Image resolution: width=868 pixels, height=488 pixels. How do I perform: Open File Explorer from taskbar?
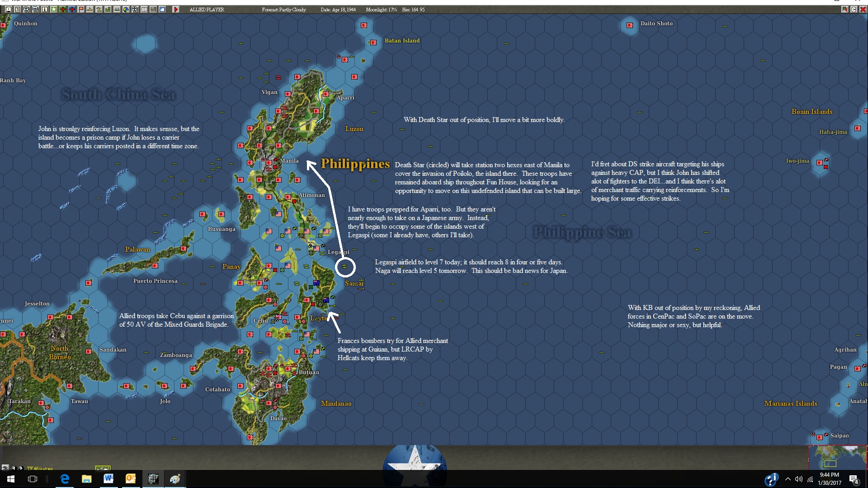(86, 479)
